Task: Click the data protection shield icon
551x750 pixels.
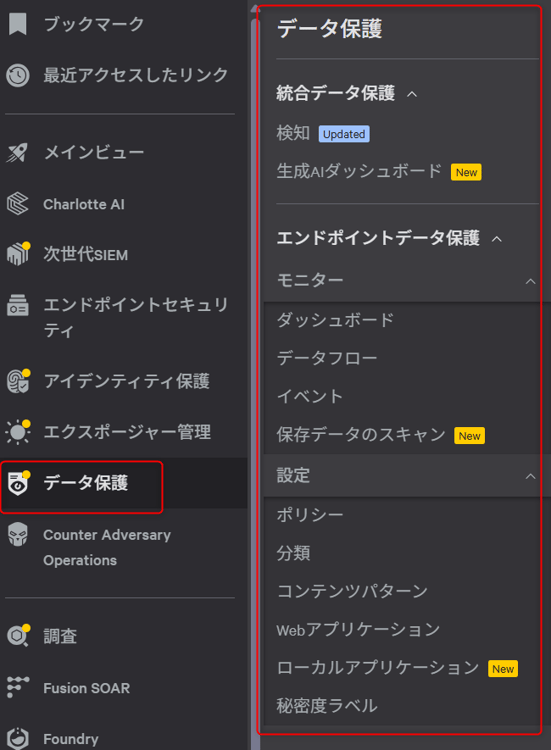Action: tap(19, 483)
